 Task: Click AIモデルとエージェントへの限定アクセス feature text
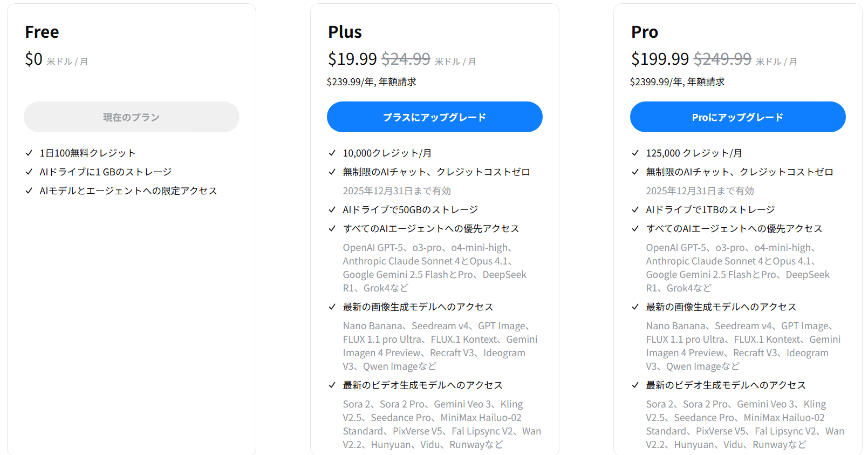(128, 191)
